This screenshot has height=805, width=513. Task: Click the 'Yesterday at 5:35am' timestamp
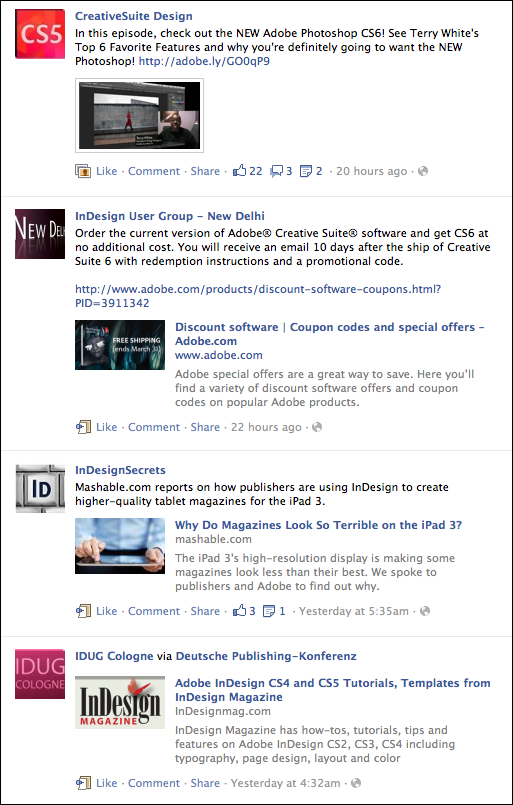click(x=354, y=611)
